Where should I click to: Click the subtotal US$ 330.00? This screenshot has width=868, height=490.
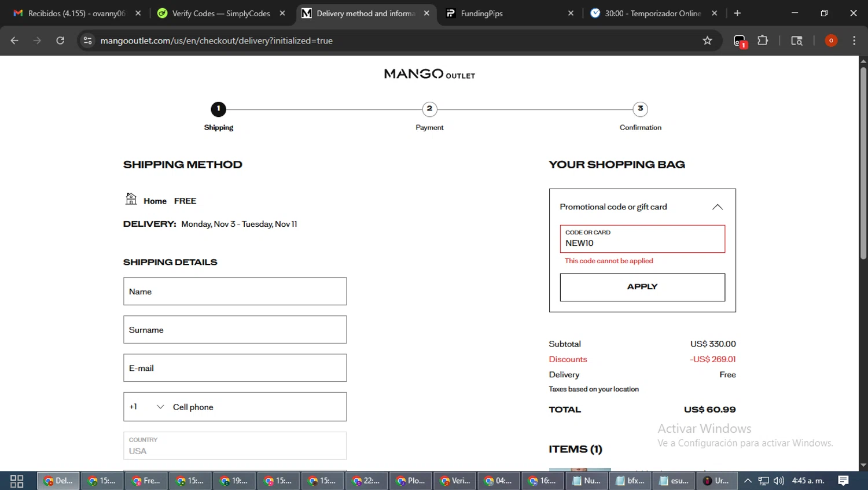tap(713, 344)
